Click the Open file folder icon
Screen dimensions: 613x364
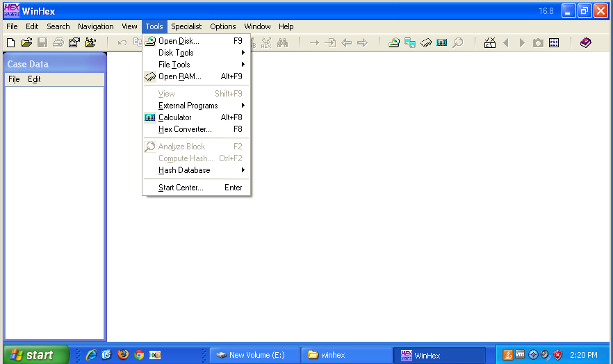tap(26, 42)
